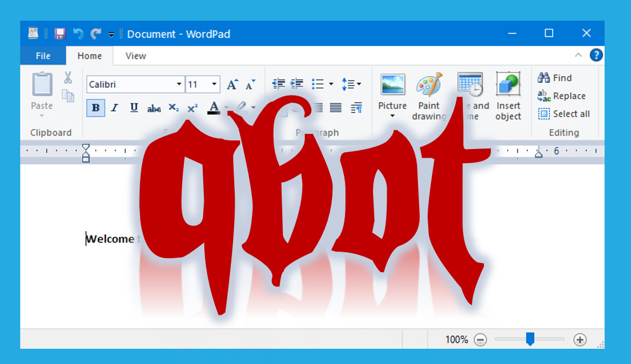Expand the bullet list style dropdown
Screen dimensions: 631x364
tap(331, 84)
